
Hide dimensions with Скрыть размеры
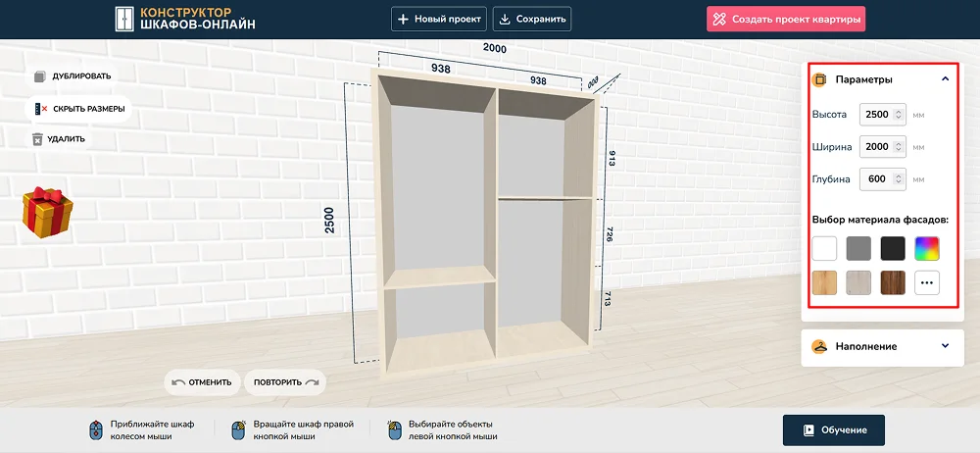pos(78,109)
